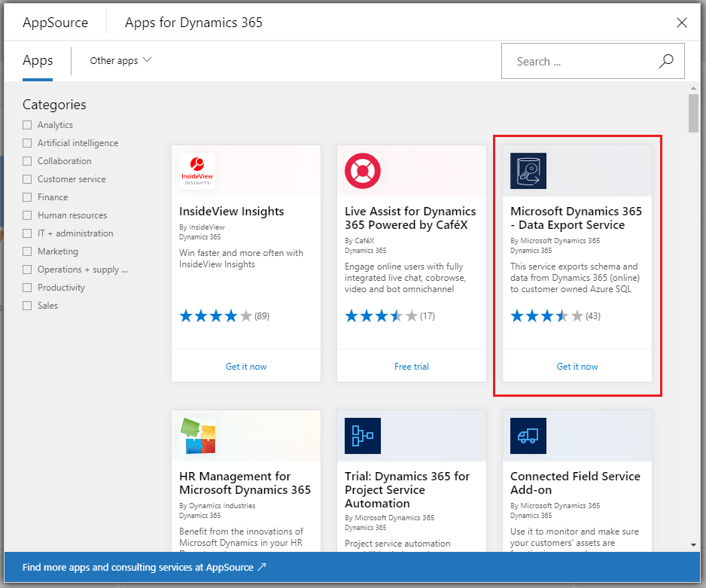
Task: Expand the Other apps dropdown
Action: tap(120, 60)
